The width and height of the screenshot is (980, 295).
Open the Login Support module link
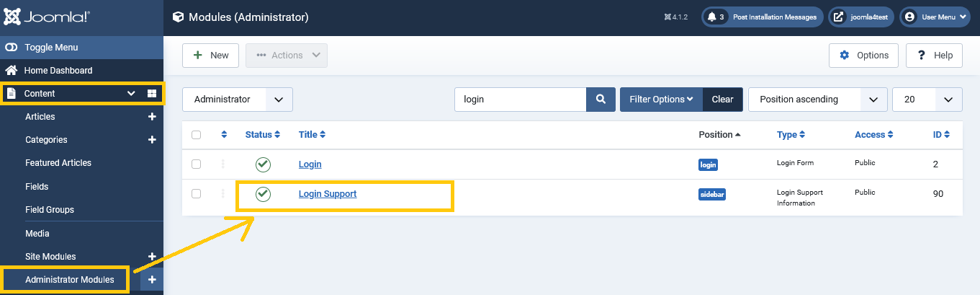[x=328, y=194]
